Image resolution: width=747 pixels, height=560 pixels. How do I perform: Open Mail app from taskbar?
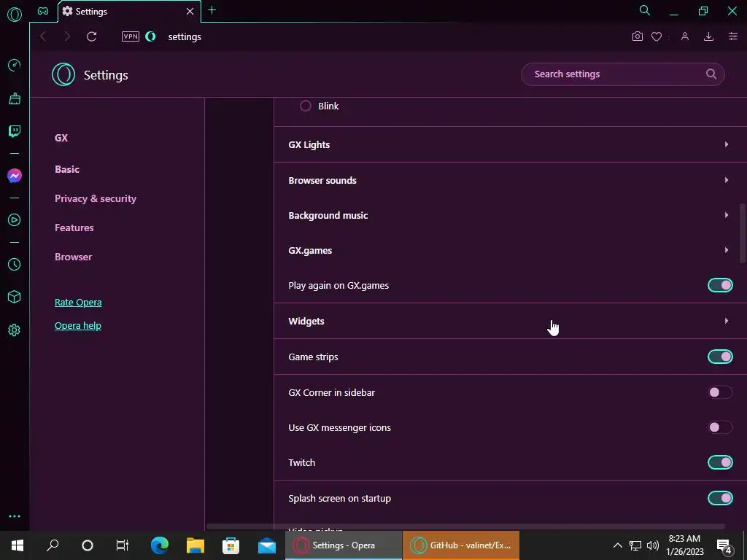click(x=267, y=545)
